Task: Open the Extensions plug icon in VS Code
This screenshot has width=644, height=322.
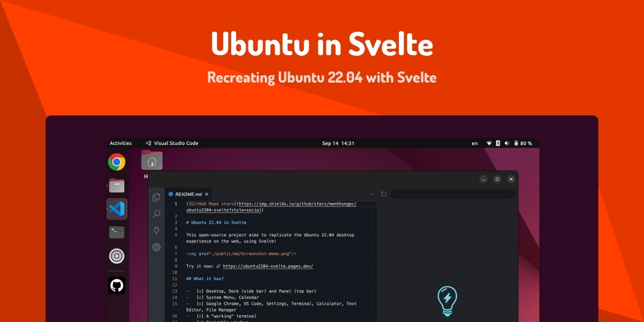Action: (156, 230)
